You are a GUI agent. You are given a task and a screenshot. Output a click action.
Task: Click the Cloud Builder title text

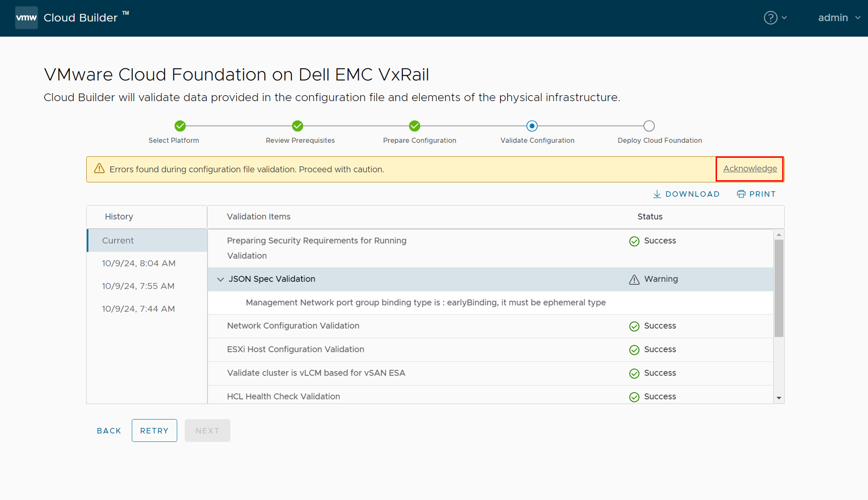click(81, 18)
